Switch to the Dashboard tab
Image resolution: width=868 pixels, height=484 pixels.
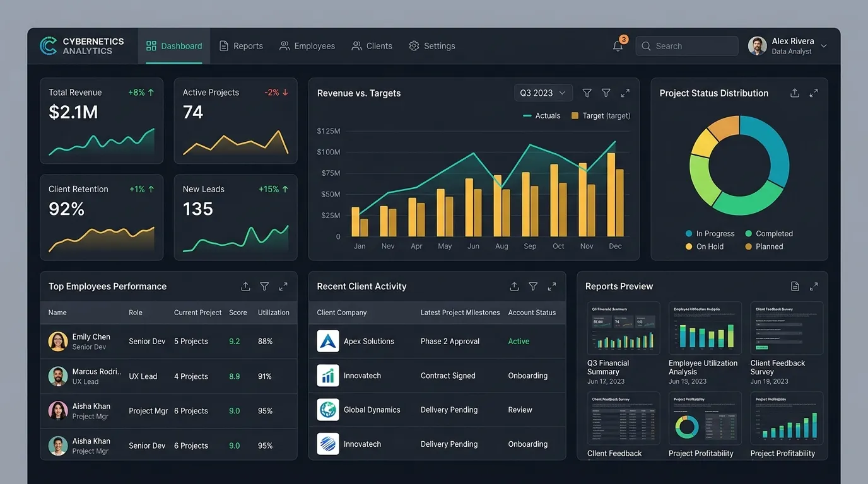[x=174, y=46]
